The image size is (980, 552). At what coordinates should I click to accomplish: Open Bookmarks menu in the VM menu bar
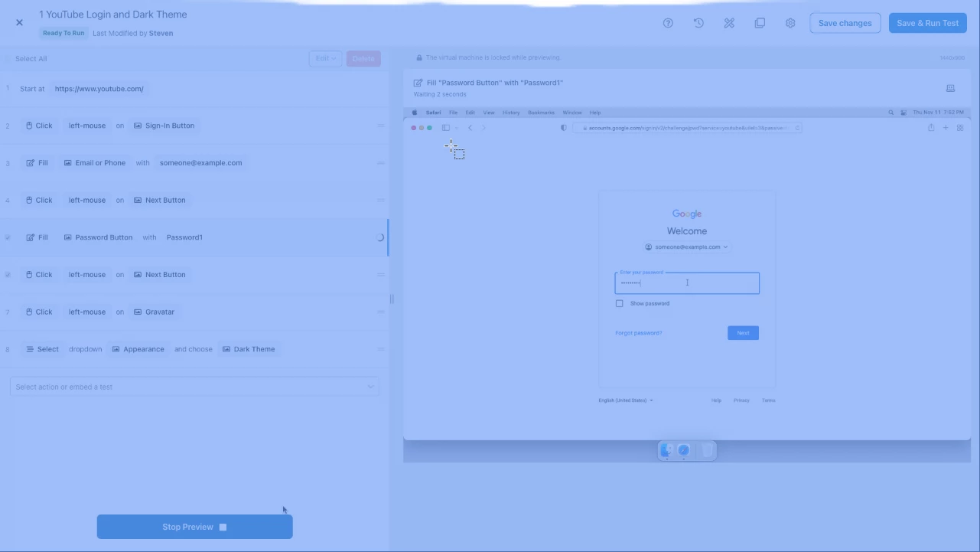point(541,113)
